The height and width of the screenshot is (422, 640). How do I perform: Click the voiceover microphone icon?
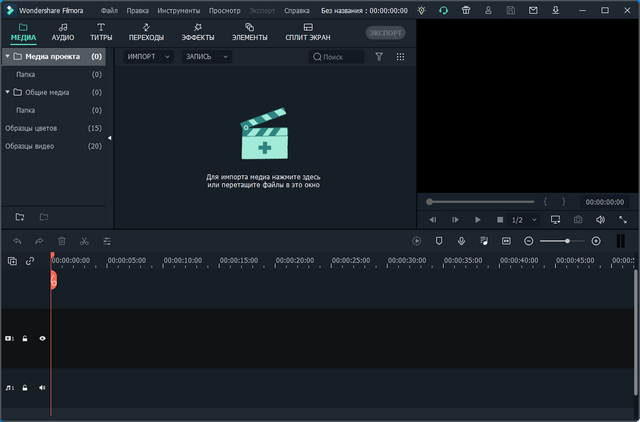pos(461,241)
